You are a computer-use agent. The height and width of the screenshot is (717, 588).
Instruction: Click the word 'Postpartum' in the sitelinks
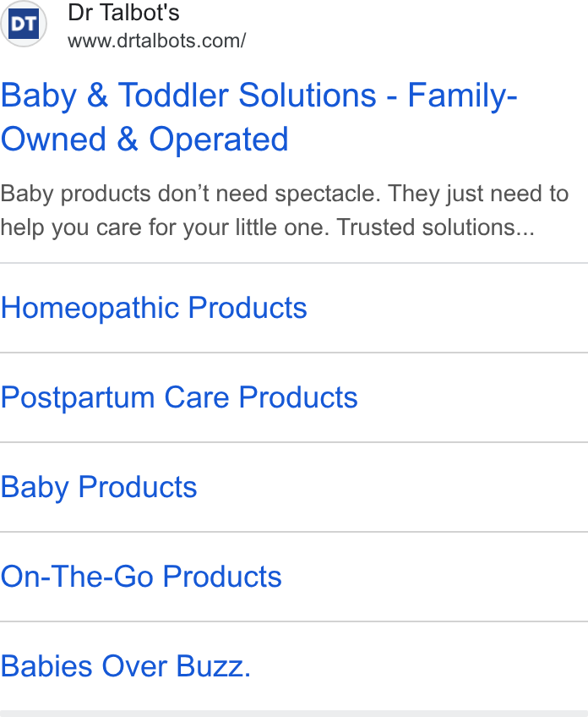78,397
